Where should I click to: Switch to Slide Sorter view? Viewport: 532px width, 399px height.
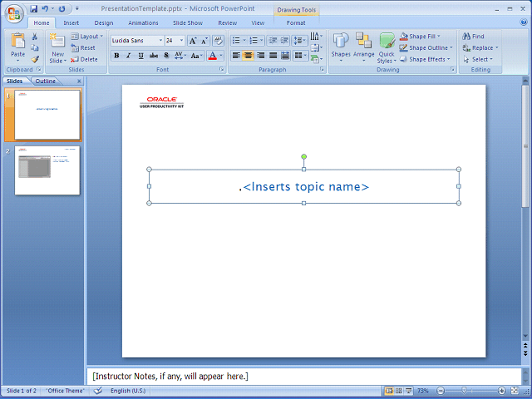coord(399,391)
